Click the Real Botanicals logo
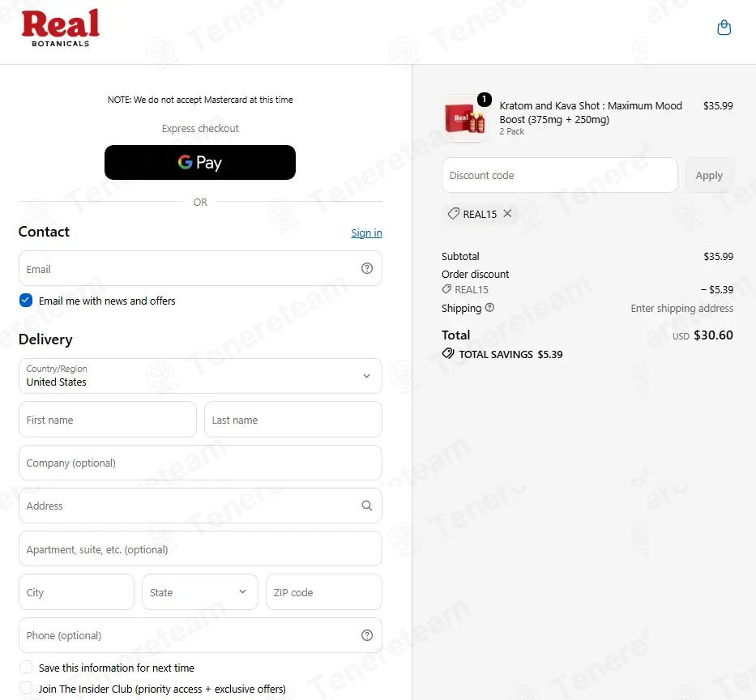Screen dimensions: 756x700 (60, 28)
